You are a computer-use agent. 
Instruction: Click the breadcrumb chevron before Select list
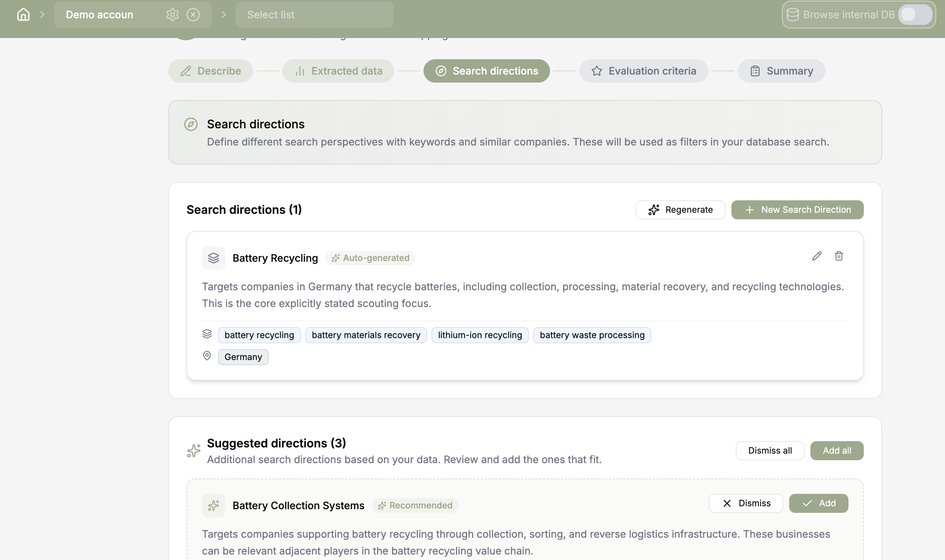pos(223,14)
